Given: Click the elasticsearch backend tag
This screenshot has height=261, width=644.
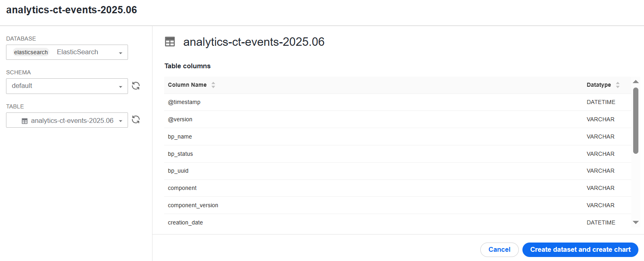Looking at the screenshot, I should (x=31, y=52).
